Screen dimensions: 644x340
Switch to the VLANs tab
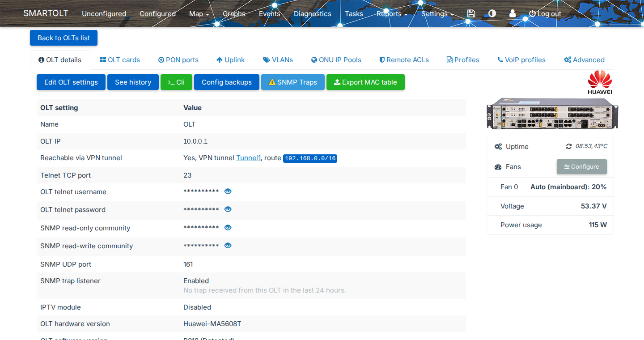pyautogui.click(x=278, y=60)
